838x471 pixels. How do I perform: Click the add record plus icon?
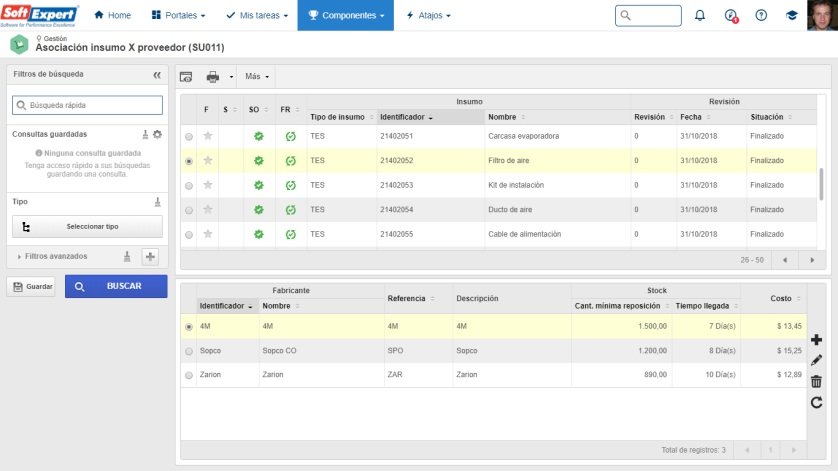(x=816, y=339)
